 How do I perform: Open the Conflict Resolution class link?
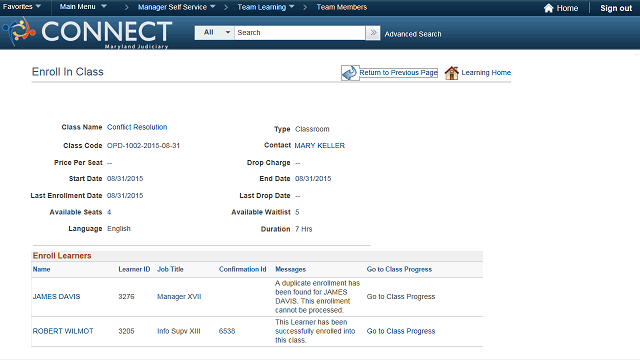(137, 127)
